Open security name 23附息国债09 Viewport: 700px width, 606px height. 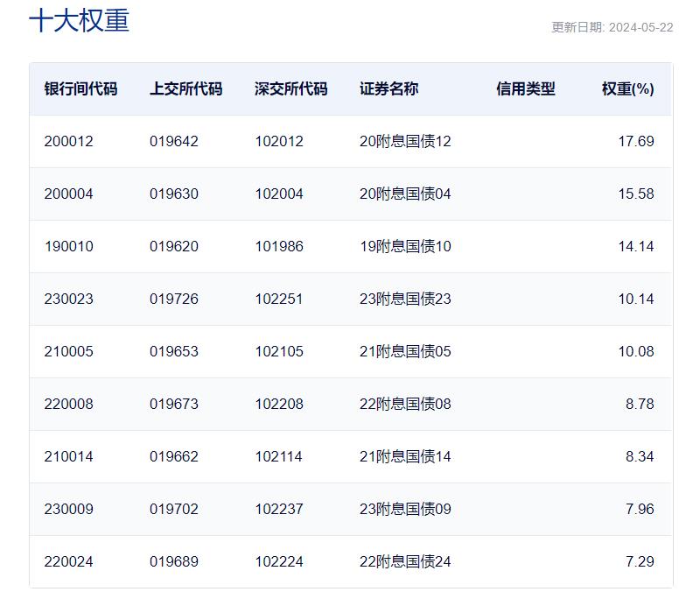(405, 509)
